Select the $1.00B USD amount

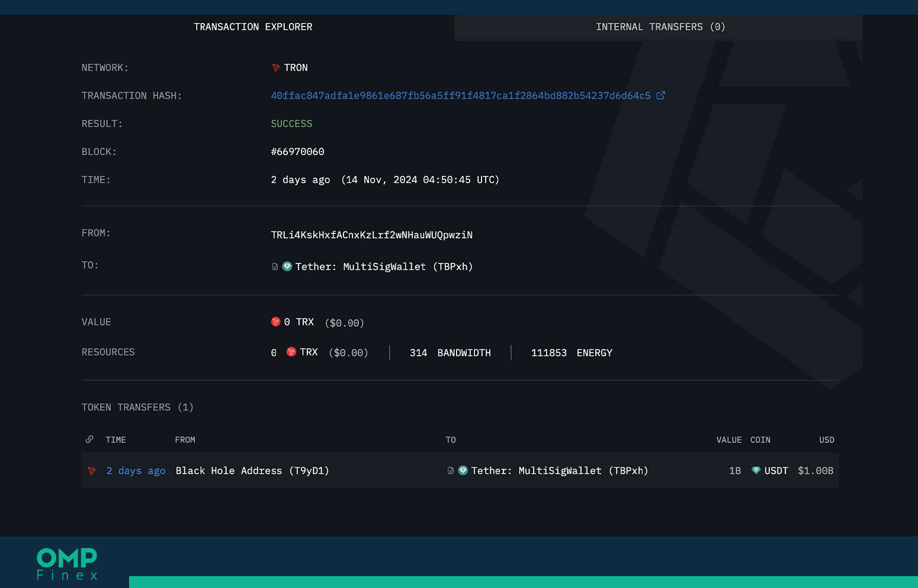pos(816,471)
